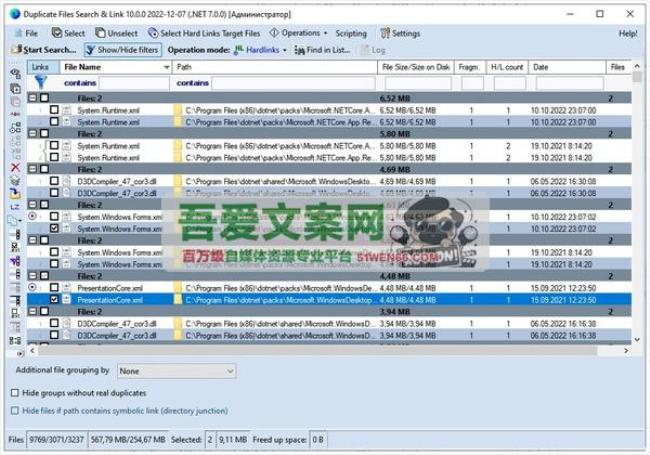
Task: Sort by Fragm. column header
Action: click(x=470, y=67)
